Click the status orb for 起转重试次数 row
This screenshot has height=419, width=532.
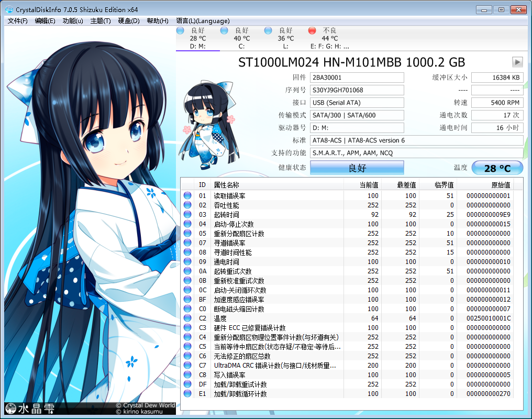[x=187, y=271]
